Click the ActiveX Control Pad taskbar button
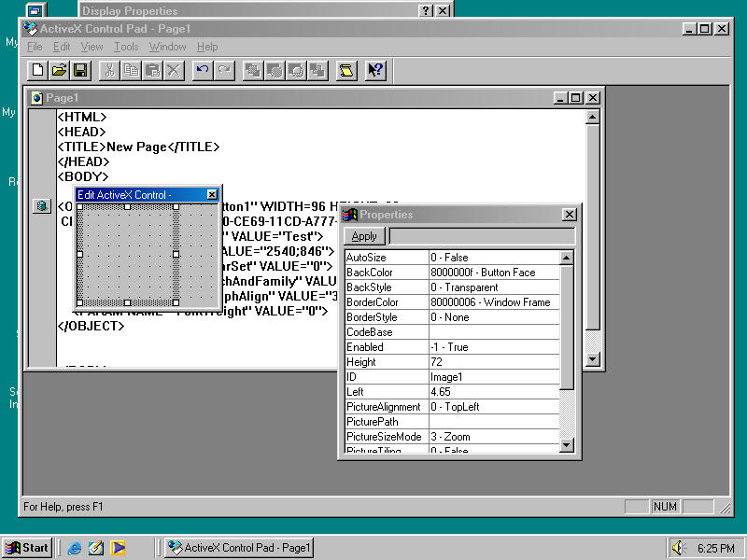 tap(239, 548)
